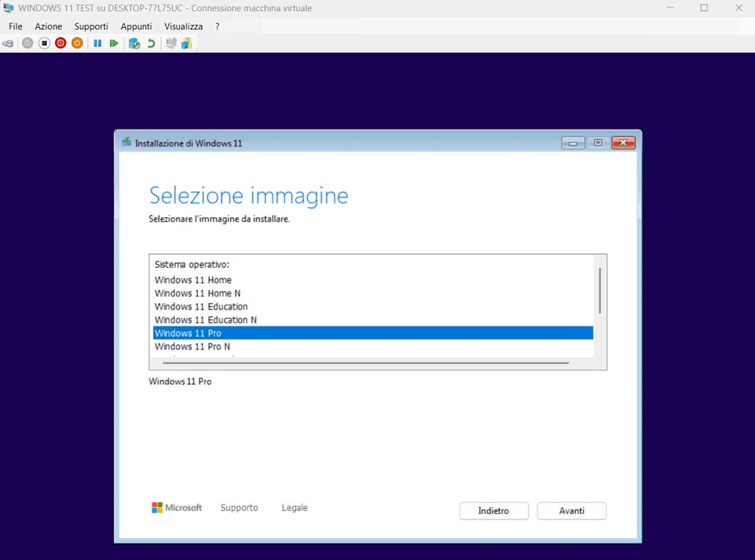Click the green Reset play icon
The image size is (755, 560).
[114, 43]
